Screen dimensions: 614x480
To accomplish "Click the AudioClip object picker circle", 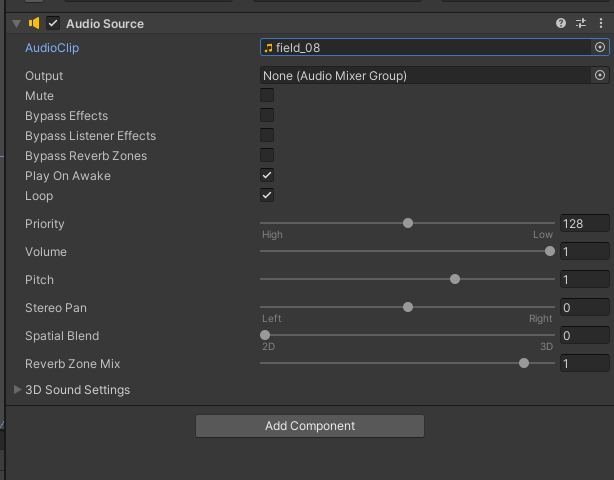I will [x=600, y=47].
